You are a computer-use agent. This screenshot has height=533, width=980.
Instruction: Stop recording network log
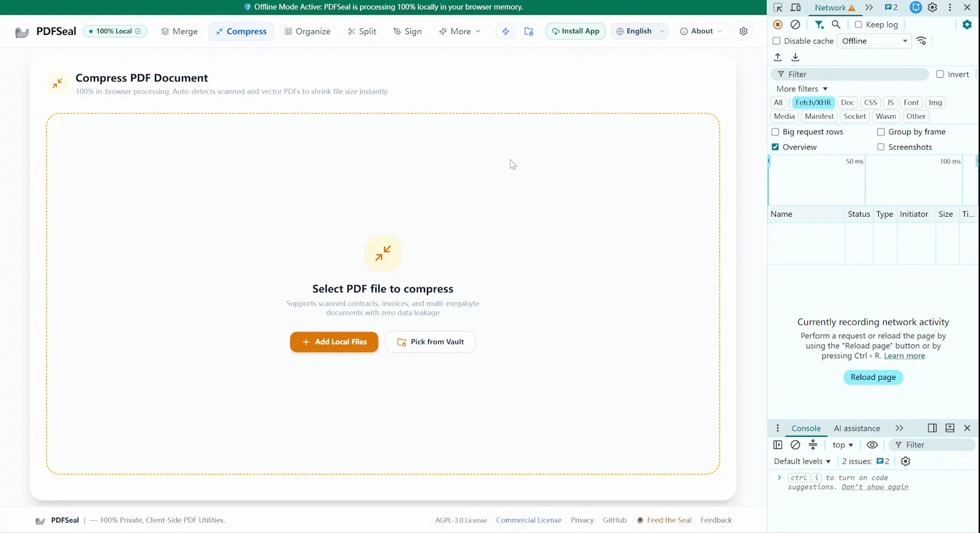point(778,25)
